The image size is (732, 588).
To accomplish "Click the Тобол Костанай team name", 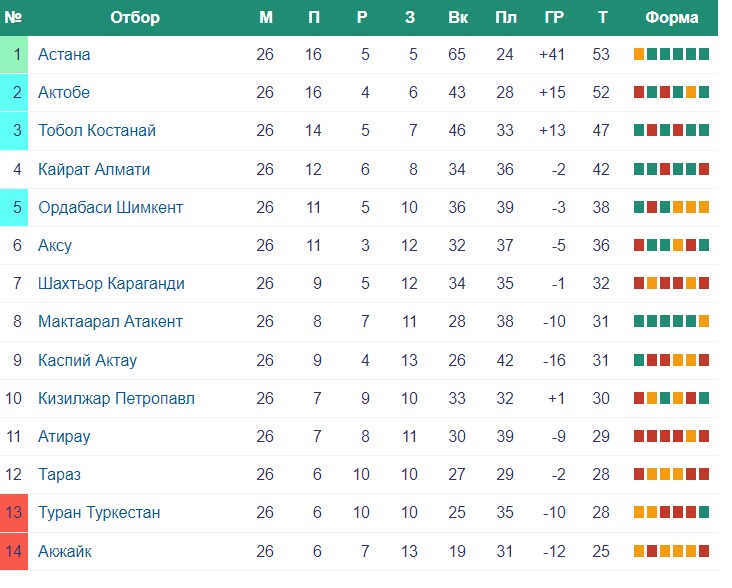I will (x=97, y=131).
